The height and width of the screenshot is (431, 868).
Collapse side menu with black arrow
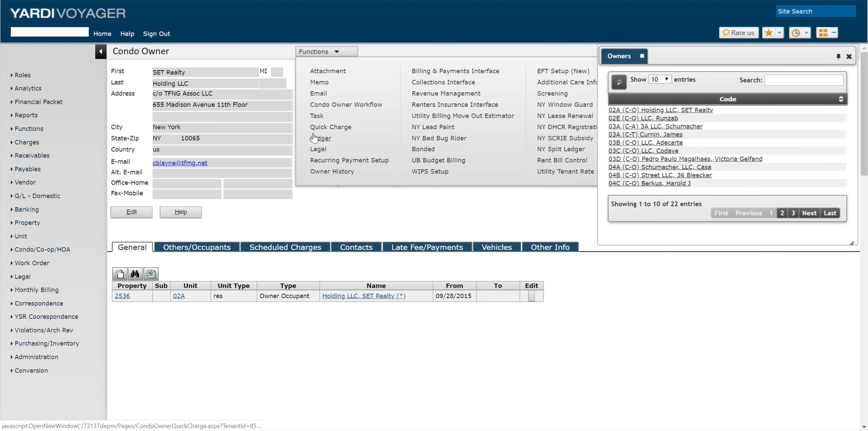coord(100,52)
